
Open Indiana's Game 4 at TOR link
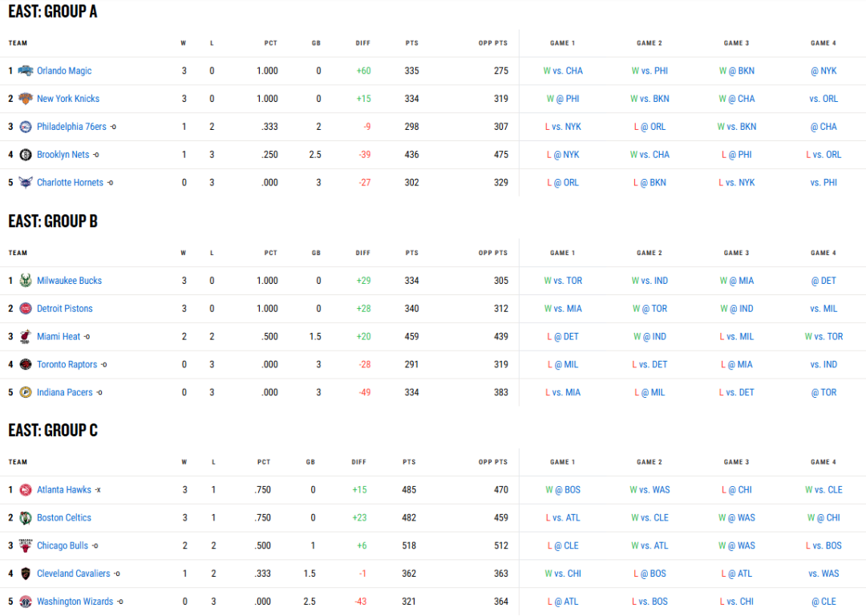(824, 392)
